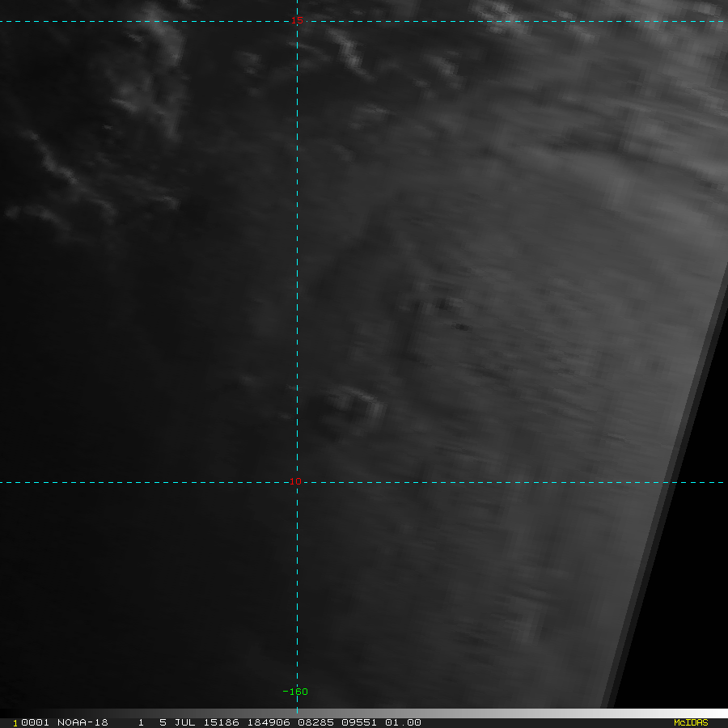Click the white end of grayscale bar
Screen dimensions: 728x728
pyautogui.click(x=712, y=713)
